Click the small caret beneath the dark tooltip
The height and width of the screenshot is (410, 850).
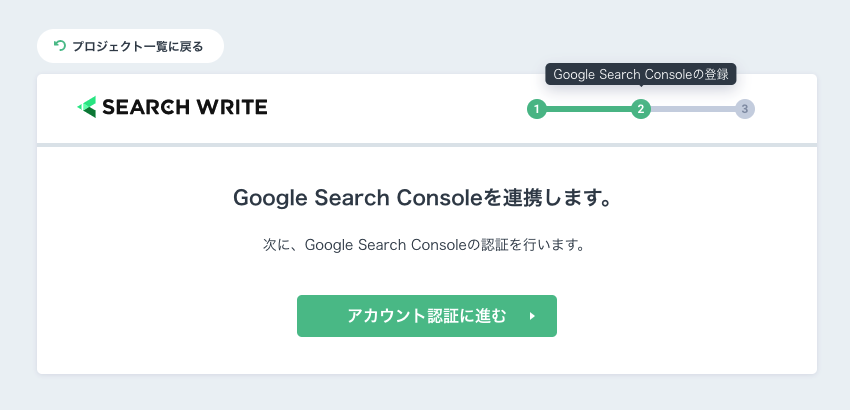[x=641, y=86]
